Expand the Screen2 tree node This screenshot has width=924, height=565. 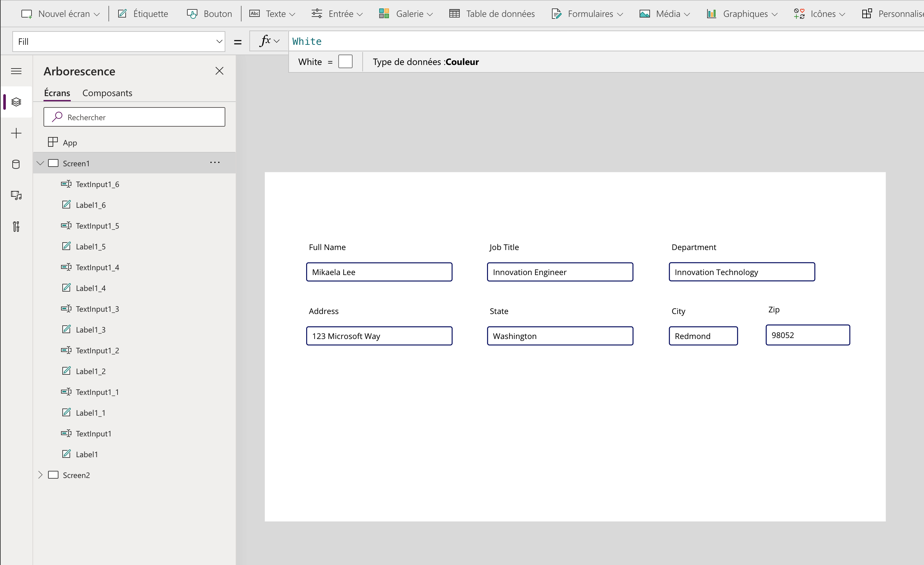coord(40,475)
